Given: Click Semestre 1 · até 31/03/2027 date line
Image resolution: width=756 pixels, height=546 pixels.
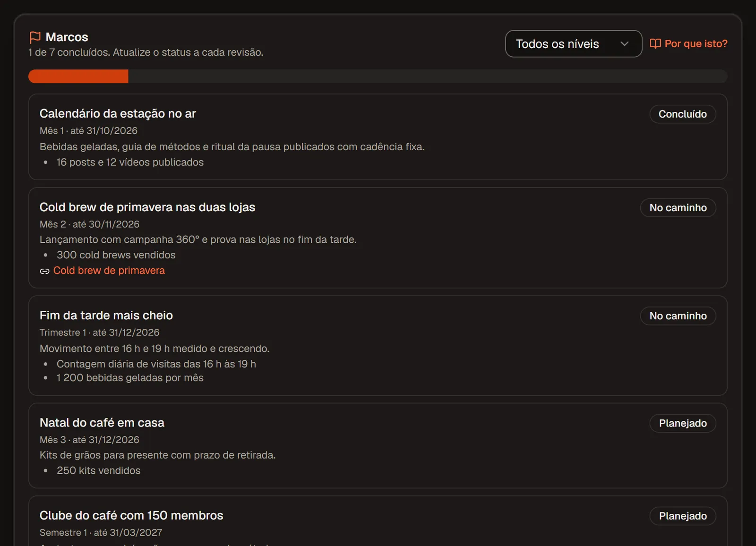Looking at the screenshot, I should point(101,532).
